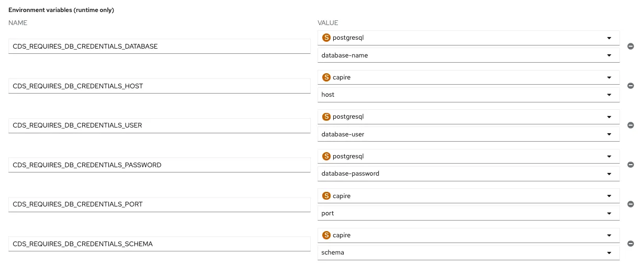
Task: Expand the schema key dropdown
Action: point(468,252)
